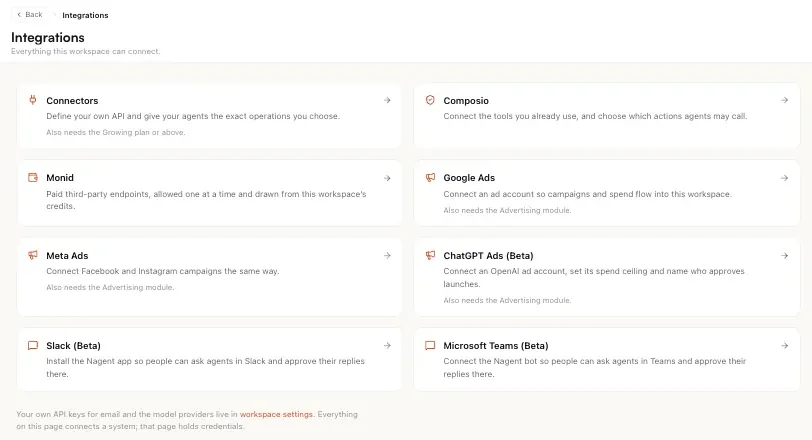Click the Connectors plug icon
This screenshot has height=440, width=812.
[33, 100]
